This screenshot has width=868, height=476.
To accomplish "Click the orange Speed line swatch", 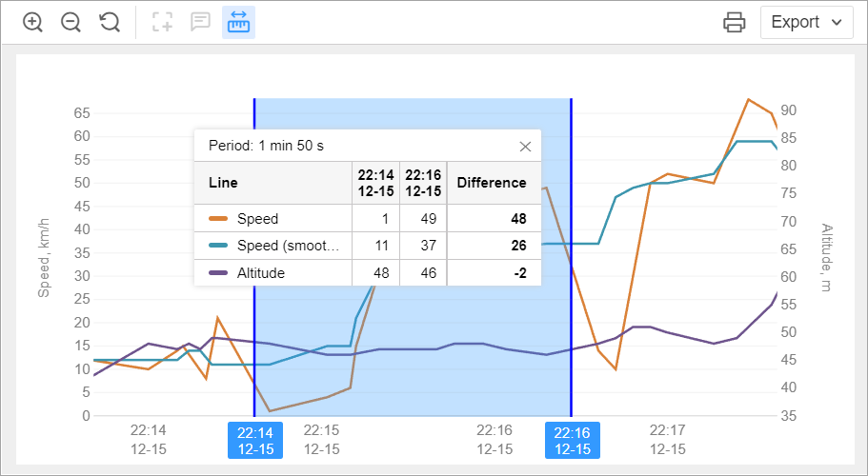I will 217,219.
